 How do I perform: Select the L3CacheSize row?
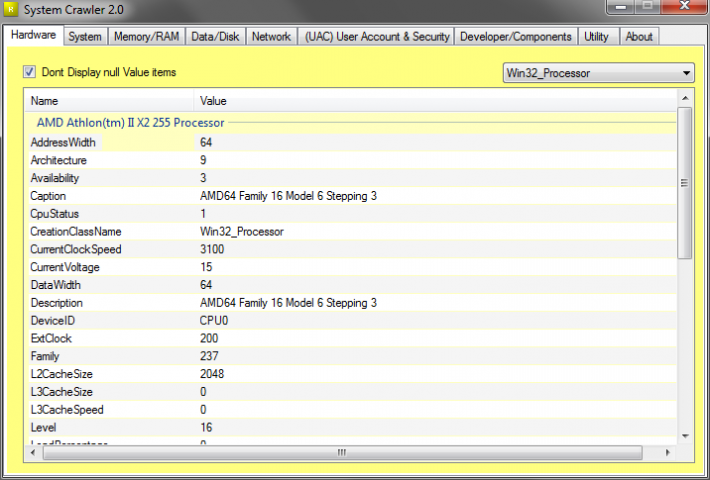(x=352, y=392)
